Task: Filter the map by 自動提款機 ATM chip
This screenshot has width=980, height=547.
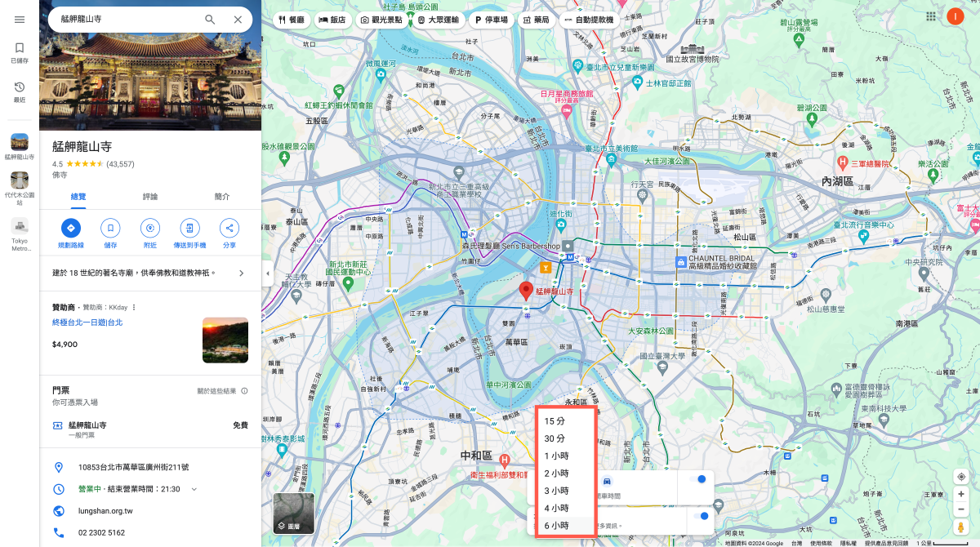Action: coord(589,19)
